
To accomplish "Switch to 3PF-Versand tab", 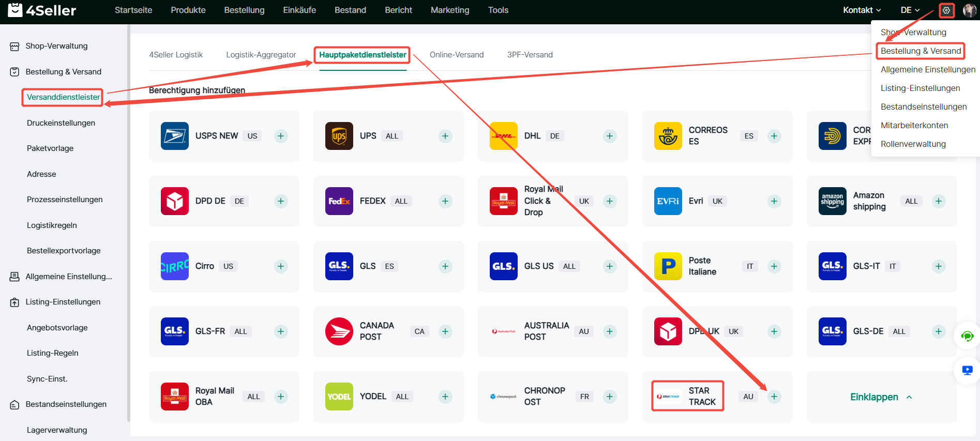I will pyautogui.click(x=530, y=55).
